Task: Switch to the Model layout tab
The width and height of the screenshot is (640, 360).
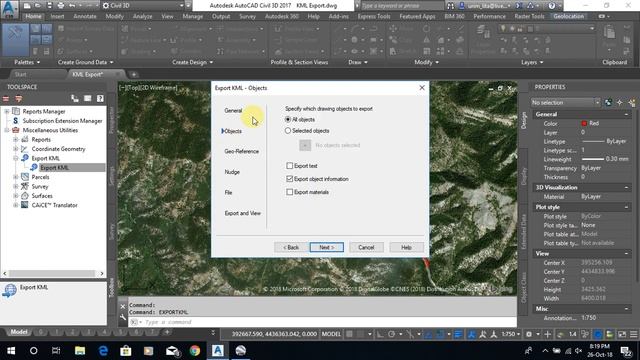Action: (19, 332)
